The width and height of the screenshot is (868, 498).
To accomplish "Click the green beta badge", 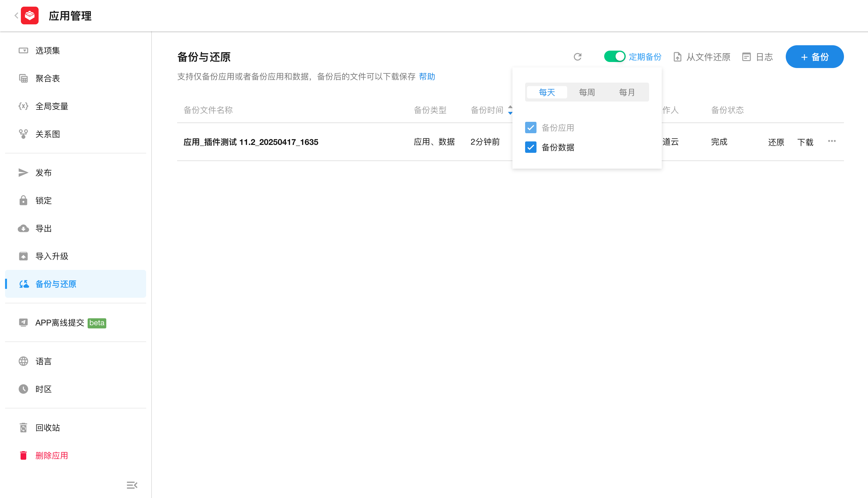I will click(97, 323).
